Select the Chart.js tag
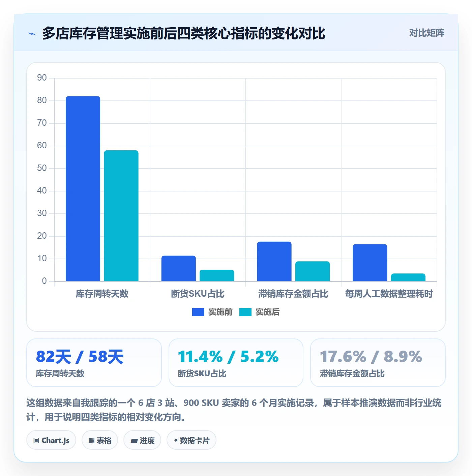 pos(51,440)
